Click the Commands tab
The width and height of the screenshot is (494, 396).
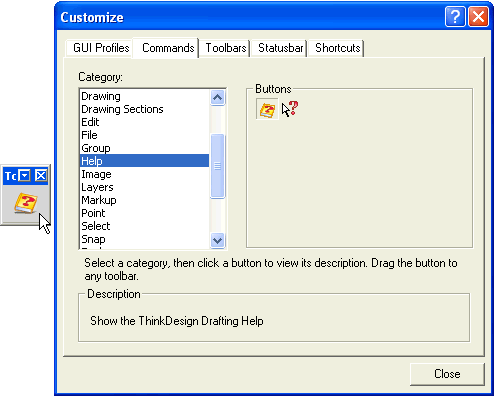[x=168, y=48]
